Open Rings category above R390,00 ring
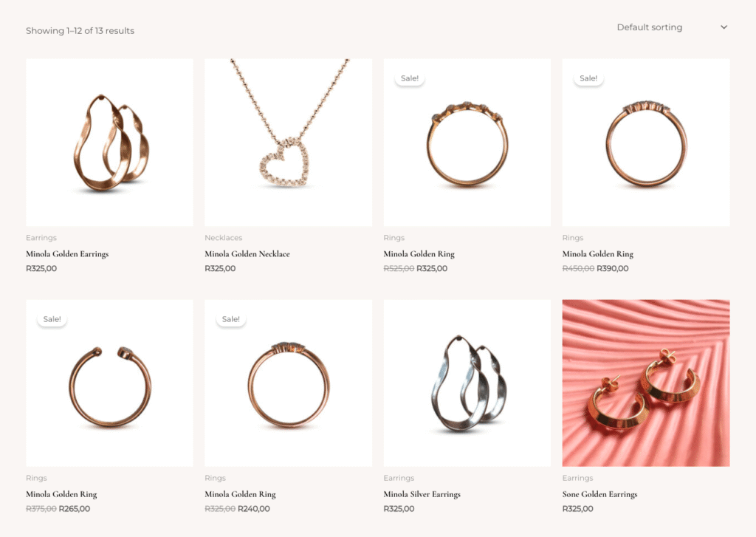Screen dimensions: 756x537 (x=573, y=238)
